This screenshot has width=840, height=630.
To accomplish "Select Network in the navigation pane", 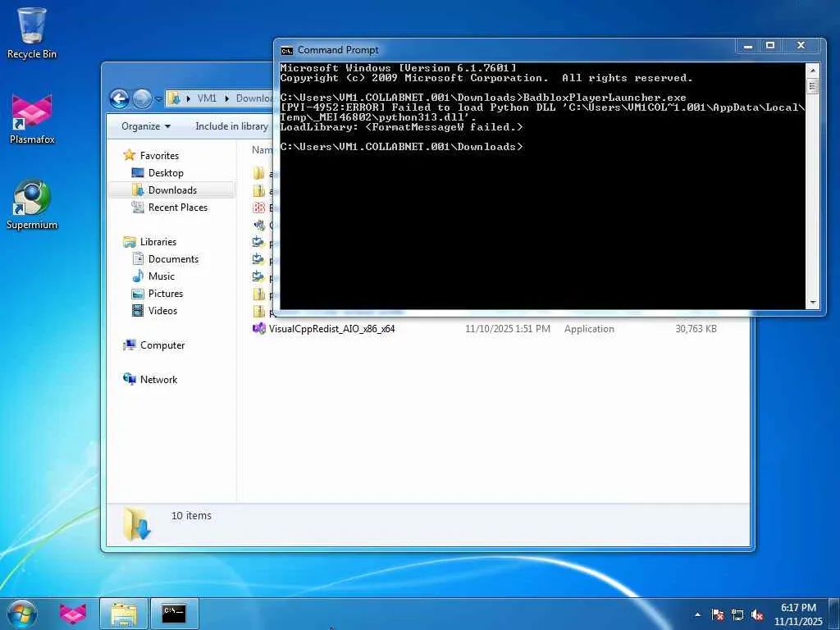I will click(x=158, y=380).
